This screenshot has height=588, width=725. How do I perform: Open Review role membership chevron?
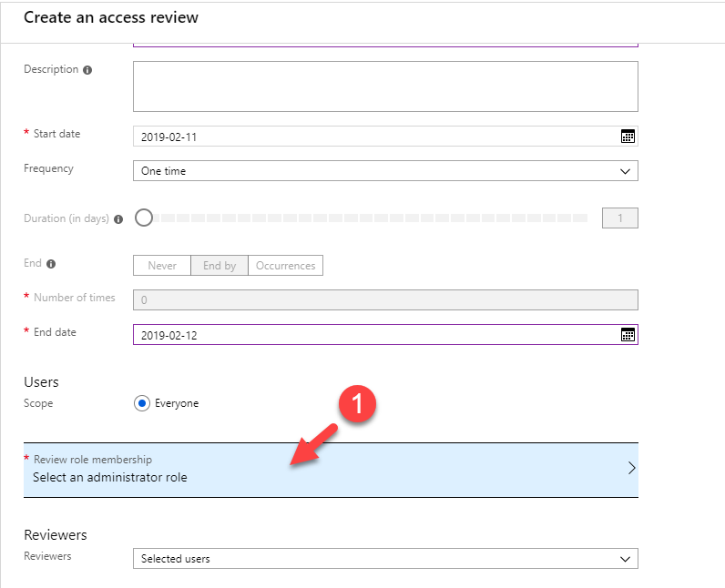coord(631,469)
